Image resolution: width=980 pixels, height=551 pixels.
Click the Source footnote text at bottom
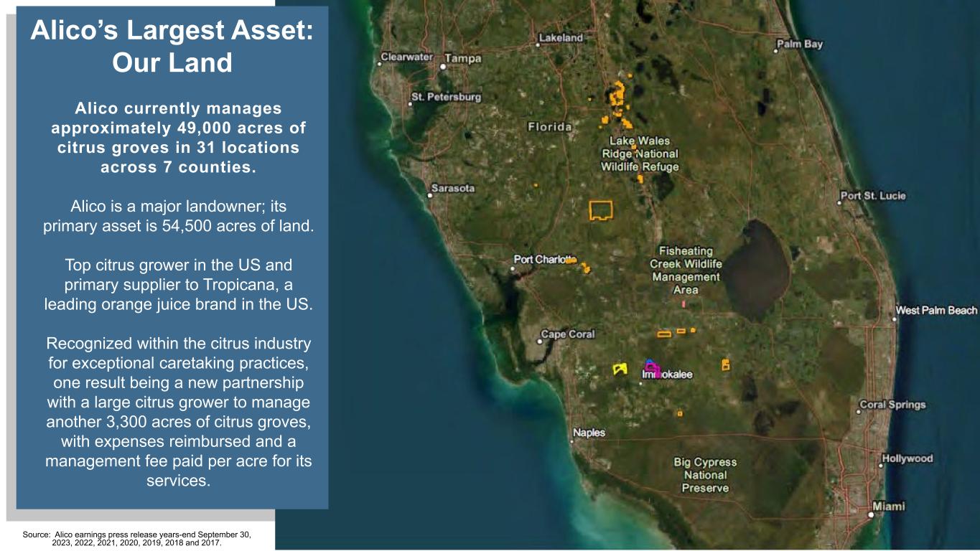(x=136, y=539)
